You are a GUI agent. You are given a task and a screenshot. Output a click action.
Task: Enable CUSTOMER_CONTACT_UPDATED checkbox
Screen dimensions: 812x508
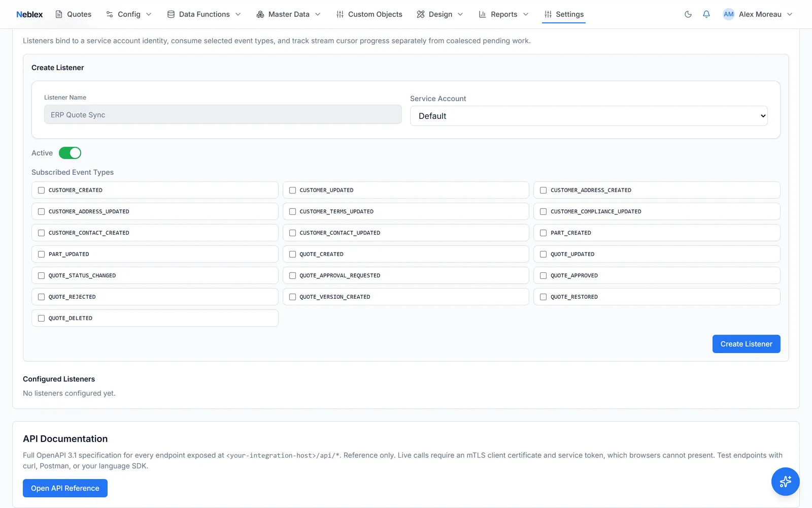292,233
